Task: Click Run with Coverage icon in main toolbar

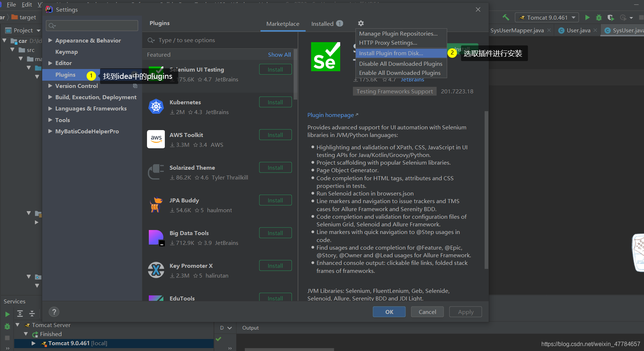Action: (x=611, y=17)
